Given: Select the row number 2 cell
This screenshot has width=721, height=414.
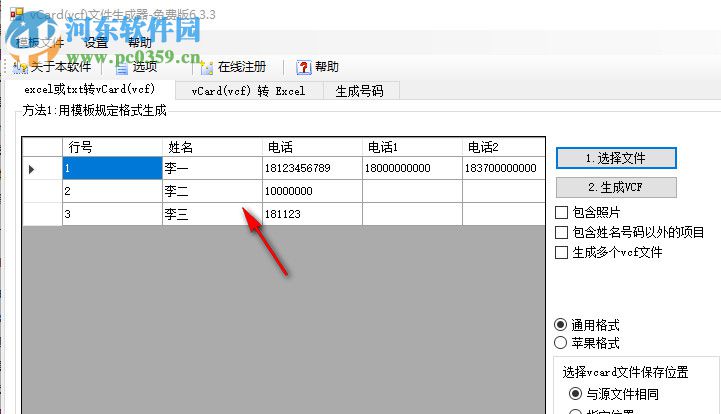Looking at the screenshot, I should click(x=112, y=191).
